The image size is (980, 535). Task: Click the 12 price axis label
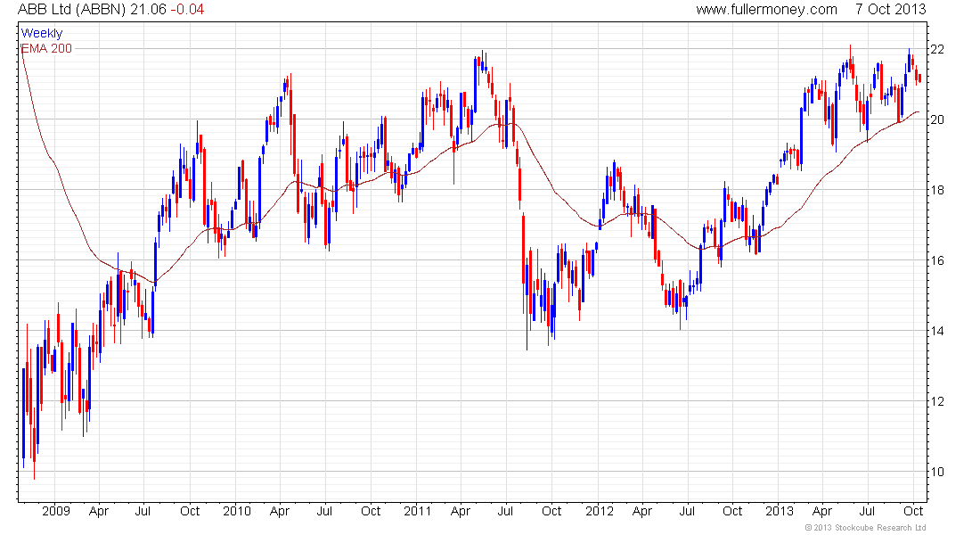937,401
